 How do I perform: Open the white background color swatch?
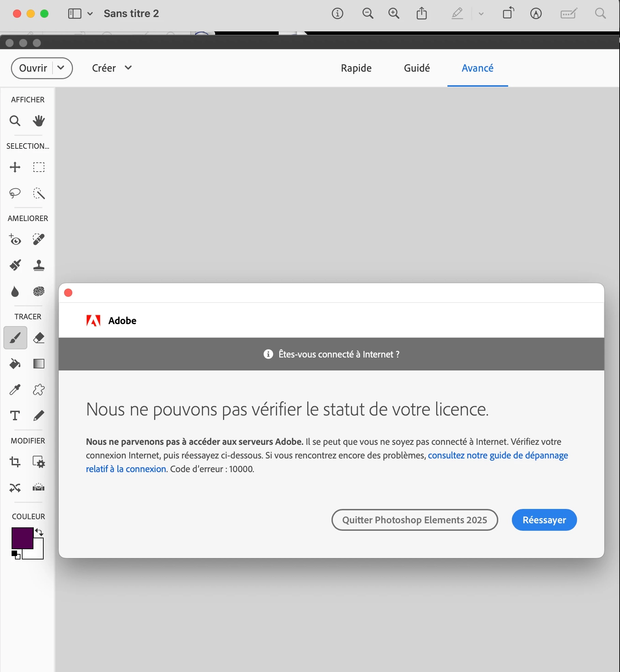click(x=38, y=553)
